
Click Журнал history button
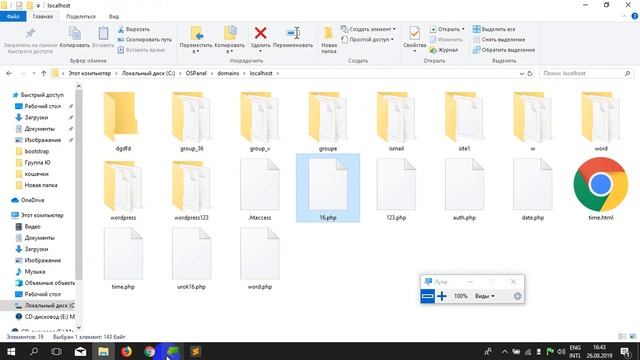coord(444,50)
